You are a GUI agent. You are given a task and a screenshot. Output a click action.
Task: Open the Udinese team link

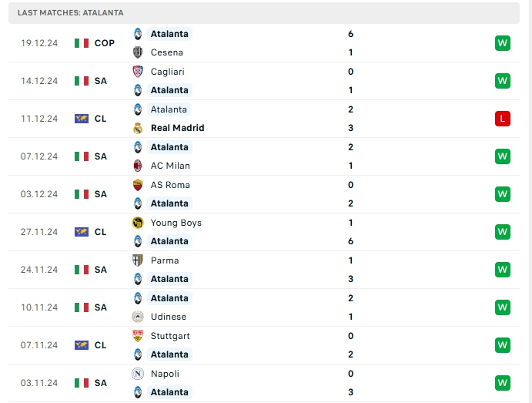168,317
